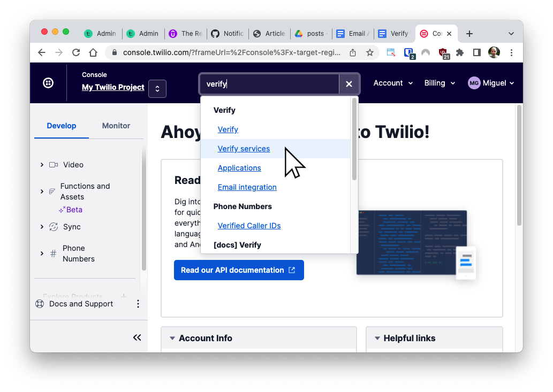Click the Phone Numbers hash icon
This screenshot has width=553, height=392.
[x=53, y=253]
